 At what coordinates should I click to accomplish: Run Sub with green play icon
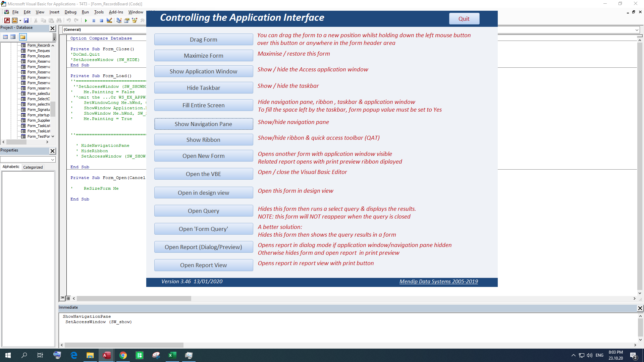86,20
